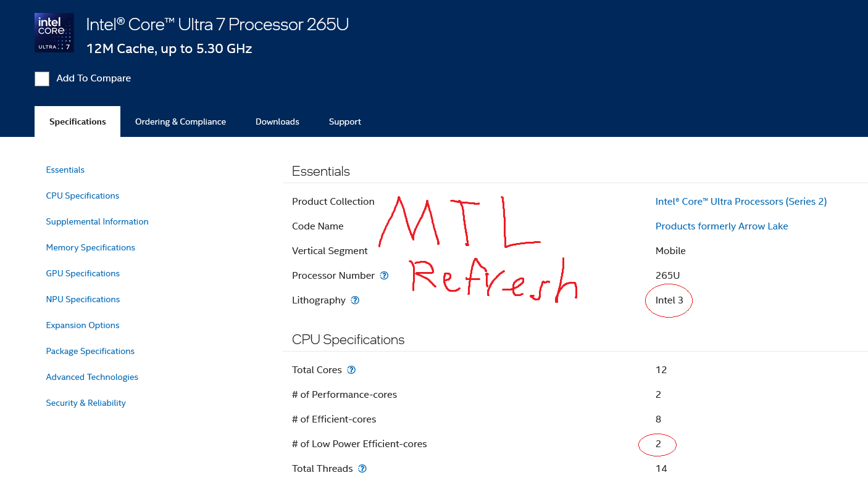Select the # of Performance-cores label
The width and height of the screenshot is (868, 478).
tap(344, 395)
